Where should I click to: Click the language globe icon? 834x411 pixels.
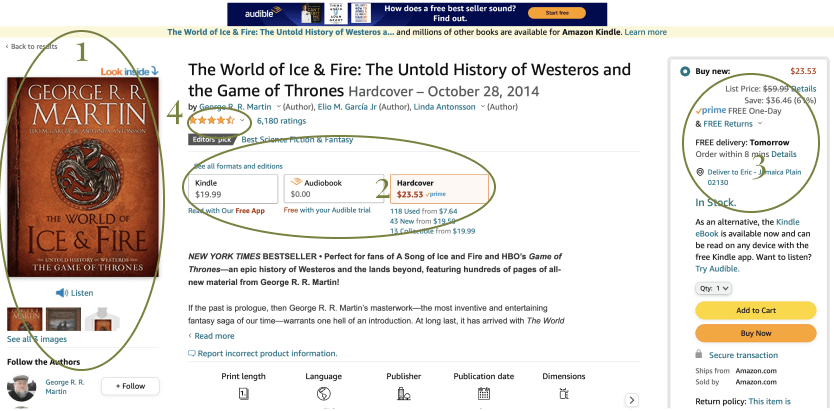[x=323, y=394]
